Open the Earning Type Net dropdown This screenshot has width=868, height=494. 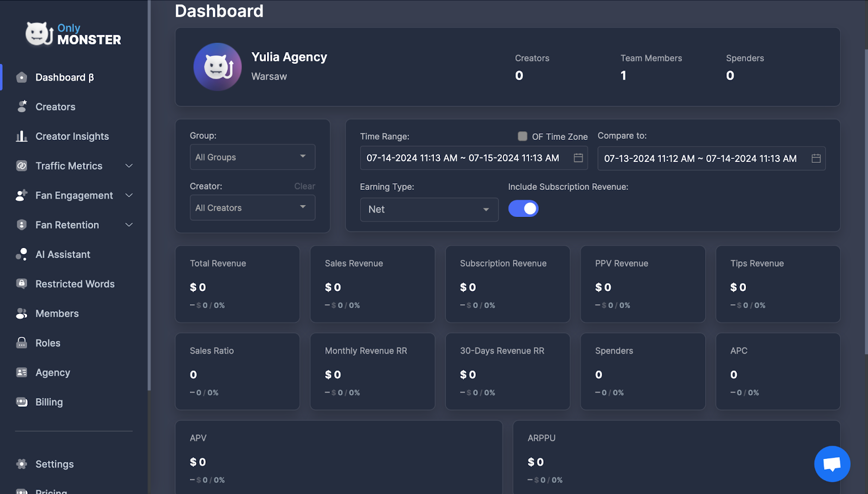(429, 209)
